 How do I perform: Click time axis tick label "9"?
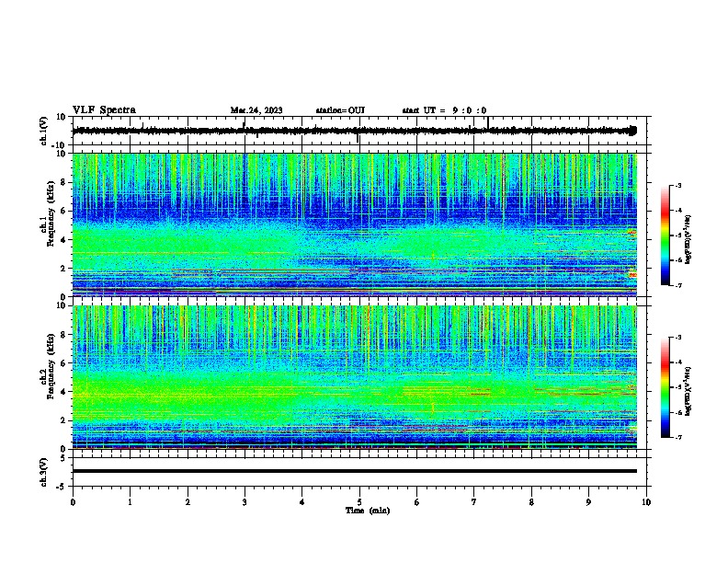pos(588,502)
